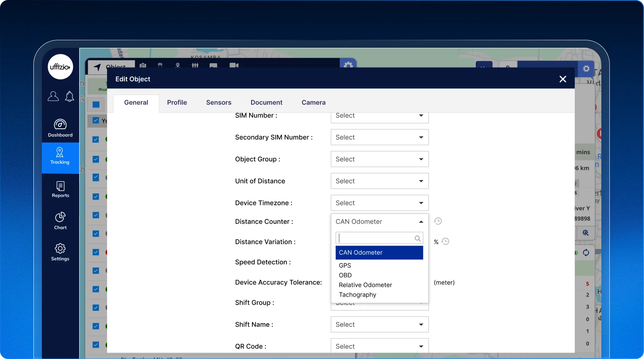Open the user account profile icon
The height and width of the screenshot is (359, 644).
[x=53, y=96]
